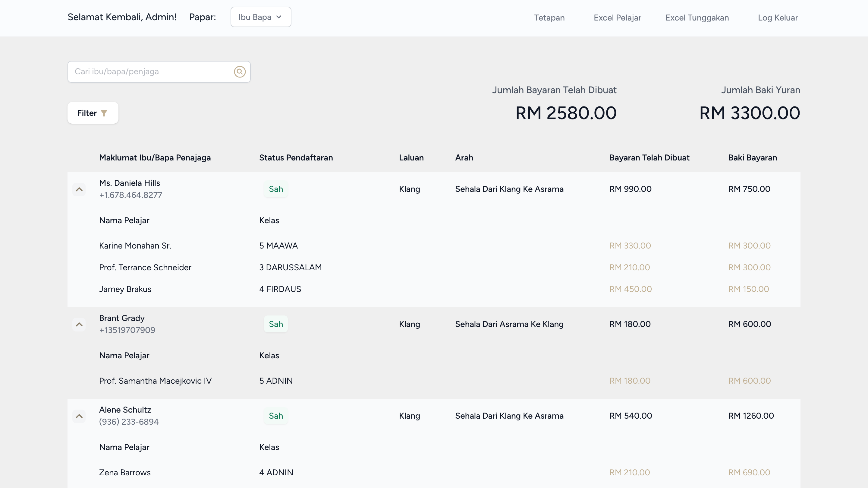This screenshot has width=868, height=488.
Task: Click the search magnifier icon
Action: click(240, 71)
